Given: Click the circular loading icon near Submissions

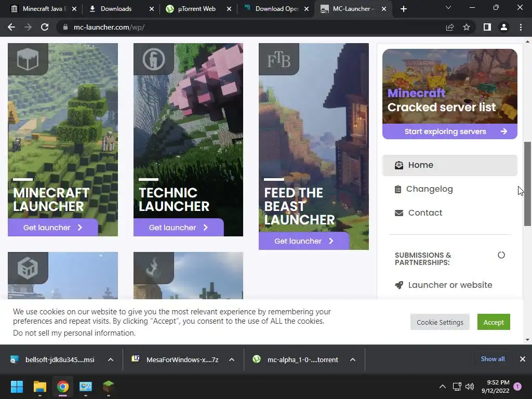Looking at the screenshot, I should tap(501, 255).
